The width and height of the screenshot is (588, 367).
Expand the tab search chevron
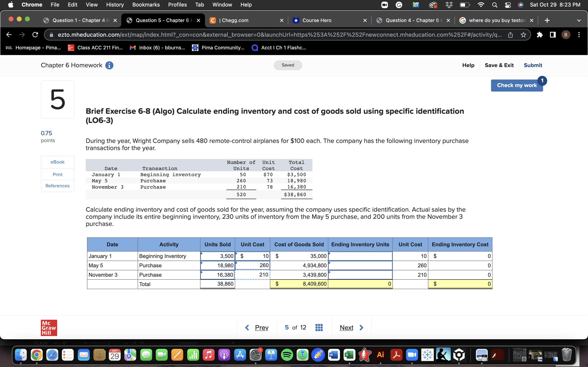coord(579,20)
